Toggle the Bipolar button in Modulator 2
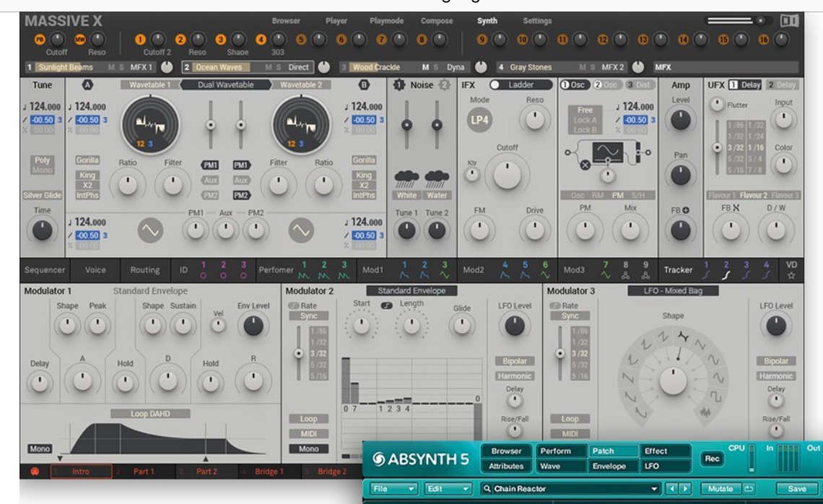823x504 pixels. 514,361
